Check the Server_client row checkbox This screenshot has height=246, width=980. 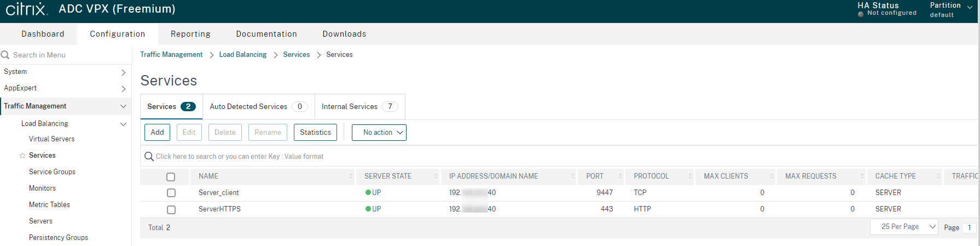[171, 193]
